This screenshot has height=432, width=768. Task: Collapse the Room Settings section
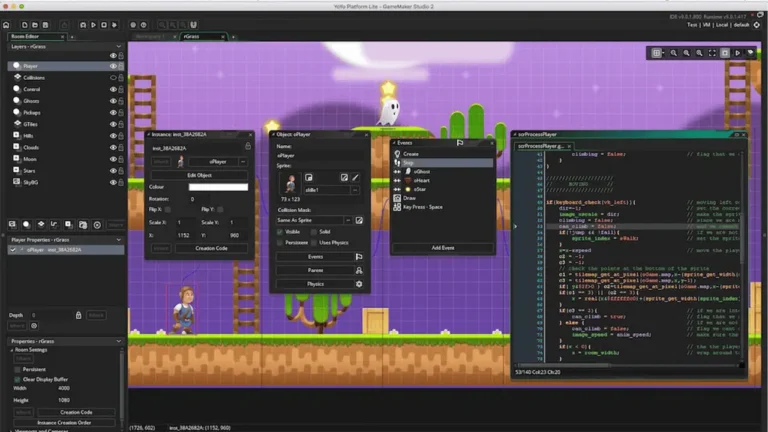(12, 350)
